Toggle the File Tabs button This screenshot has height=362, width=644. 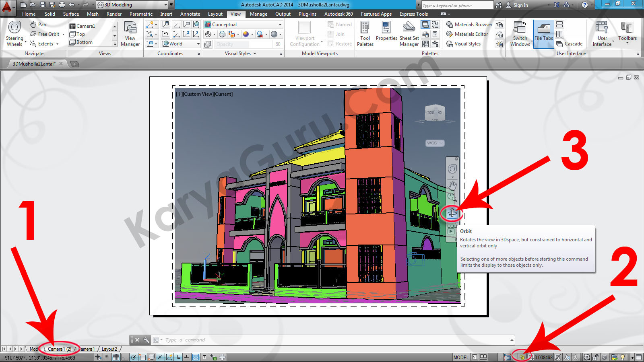click(543, 34)
